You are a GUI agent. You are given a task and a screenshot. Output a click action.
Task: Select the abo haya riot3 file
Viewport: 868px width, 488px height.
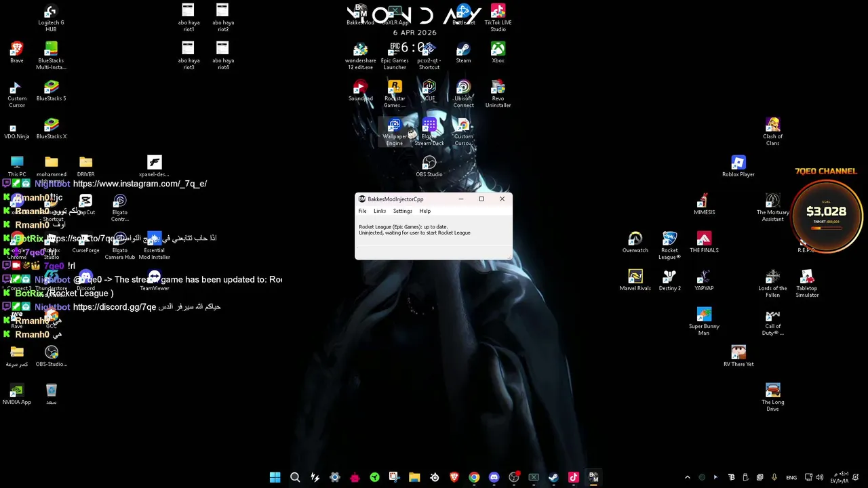pyautogui.click(x=189, y=56)
